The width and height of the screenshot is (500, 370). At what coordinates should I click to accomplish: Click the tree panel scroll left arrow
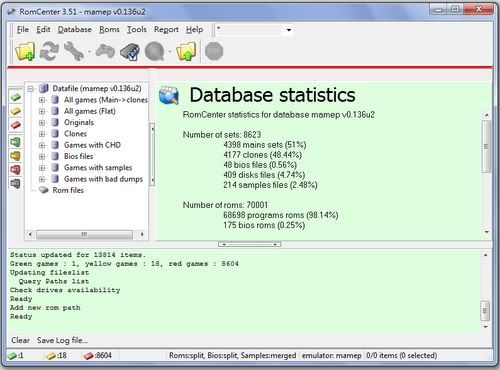coord(30,235)
